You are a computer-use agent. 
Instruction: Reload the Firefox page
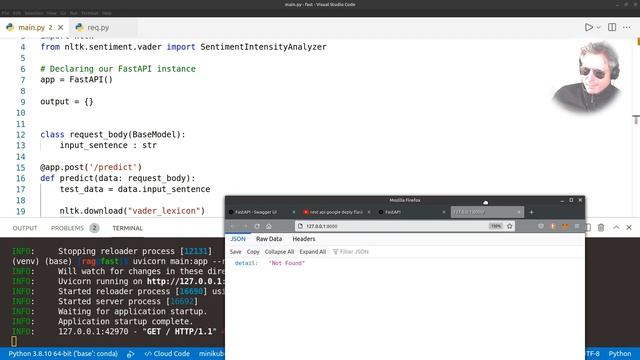257,226
